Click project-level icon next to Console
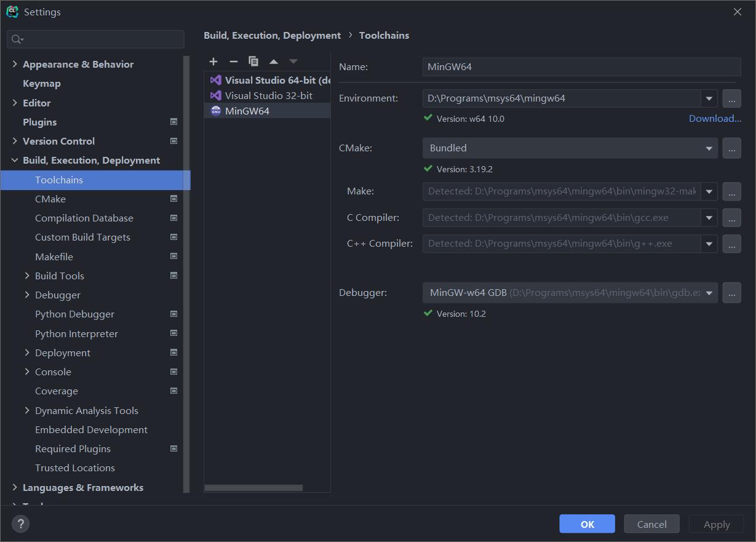This screenshot has height=542, width=756. click(174, 372)
